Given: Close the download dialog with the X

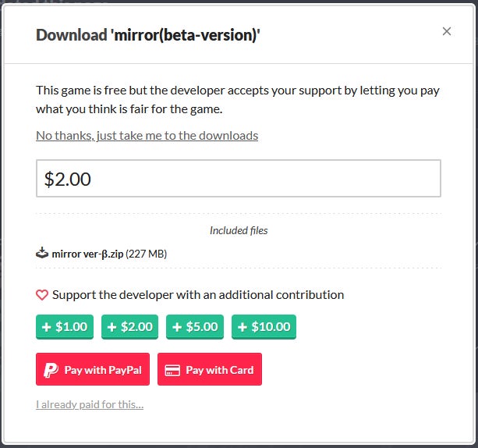Looking at the screenshot, I should [447, 31].
